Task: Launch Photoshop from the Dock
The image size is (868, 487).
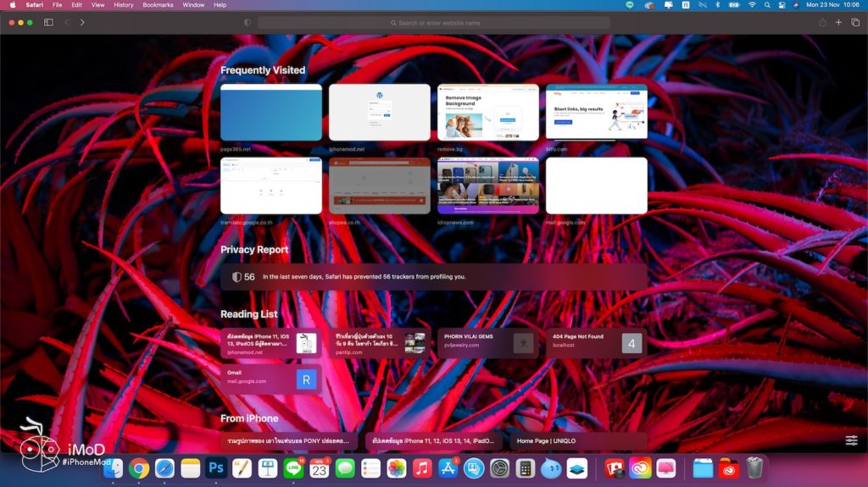Action: tap(215, 468)
